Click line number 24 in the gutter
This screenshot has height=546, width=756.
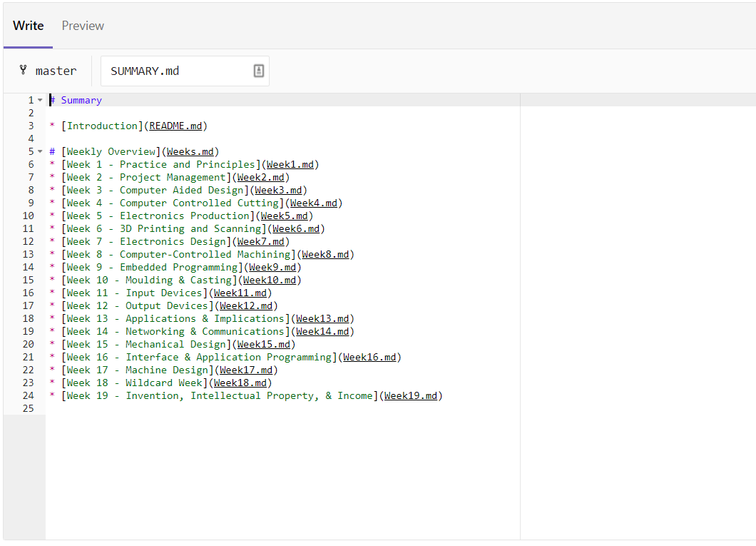coord(28,395)
